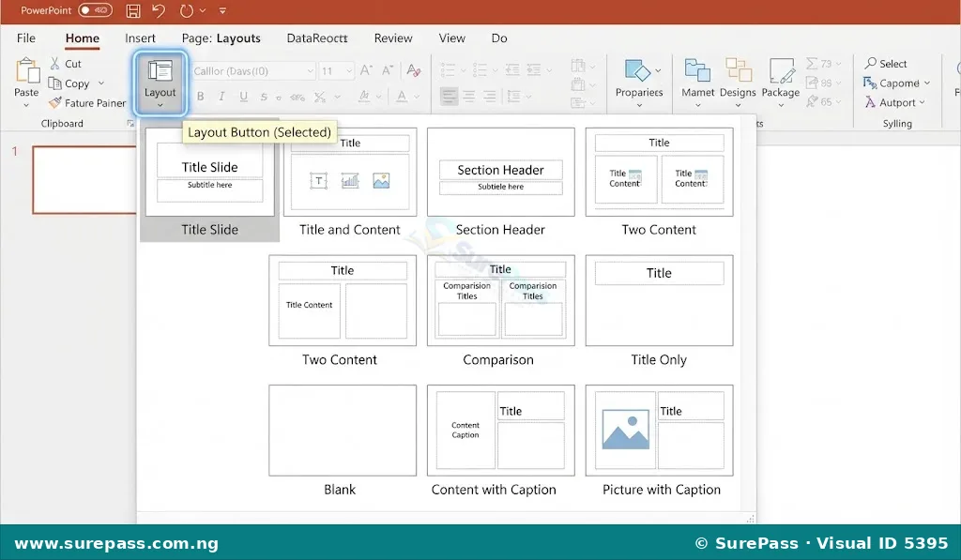Click the Mamet arrange icon

[x=697, y=70]
